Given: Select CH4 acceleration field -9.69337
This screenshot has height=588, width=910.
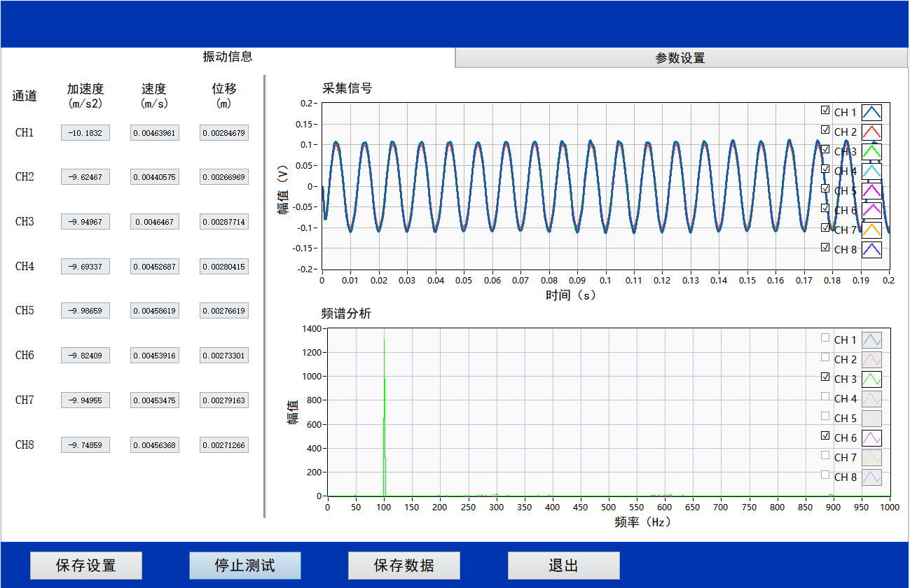Looking at the screenshot, I should pos(85,267).
